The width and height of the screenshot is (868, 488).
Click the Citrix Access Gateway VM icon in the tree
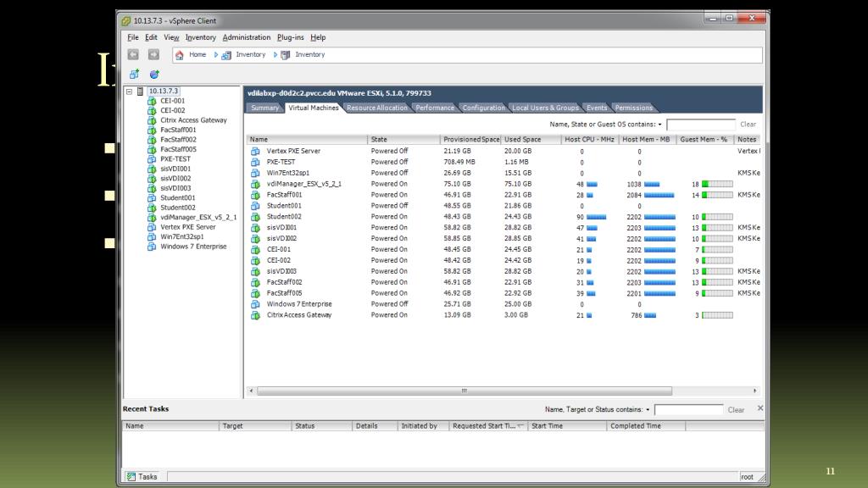tap(152, 120)
